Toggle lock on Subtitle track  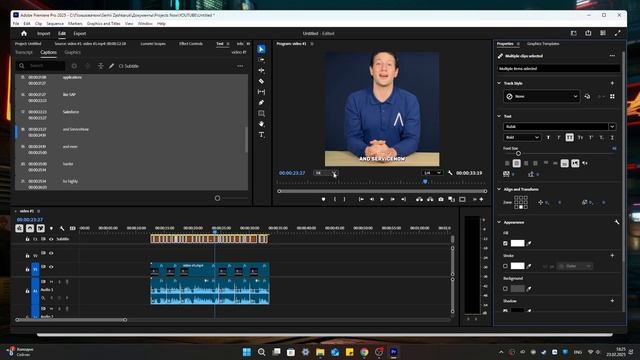pyautogui.click(x=27, y=239)
